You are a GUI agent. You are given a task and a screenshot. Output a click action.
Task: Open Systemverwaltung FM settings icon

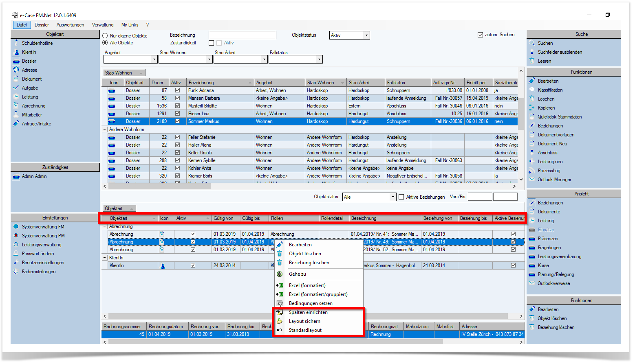click(x=16, y=227)
